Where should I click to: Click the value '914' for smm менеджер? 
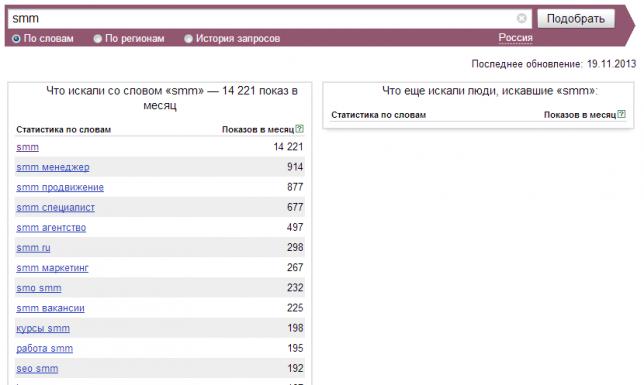pos(295,167)
